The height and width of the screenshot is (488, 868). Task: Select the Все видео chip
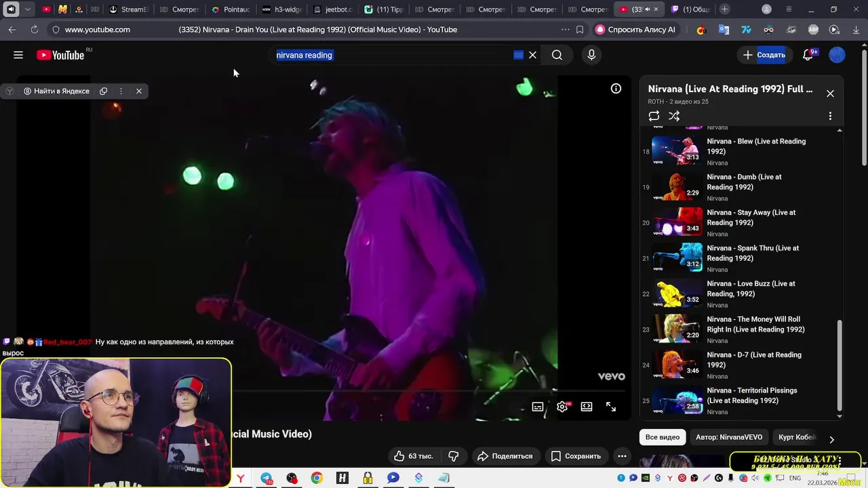point(663,437)
